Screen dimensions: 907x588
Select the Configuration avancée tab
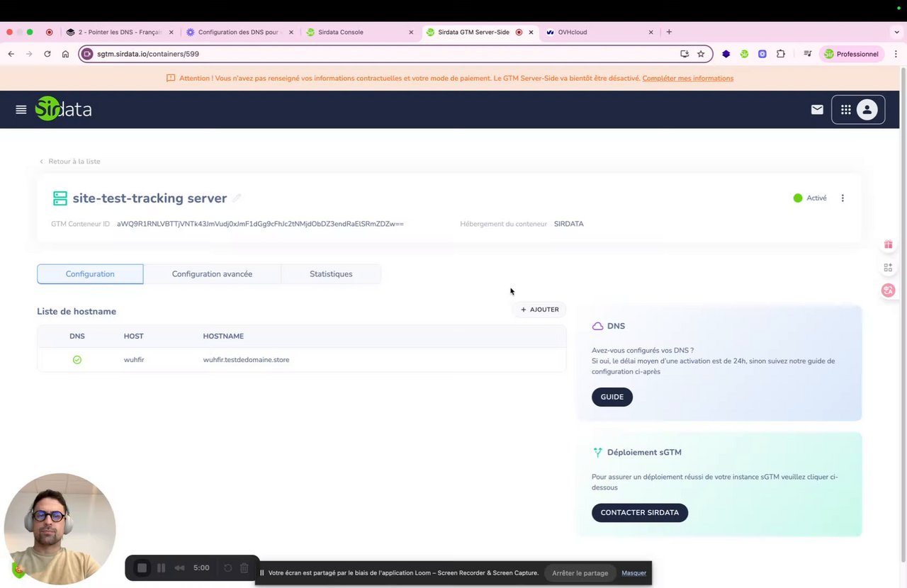tap(212, 274)
